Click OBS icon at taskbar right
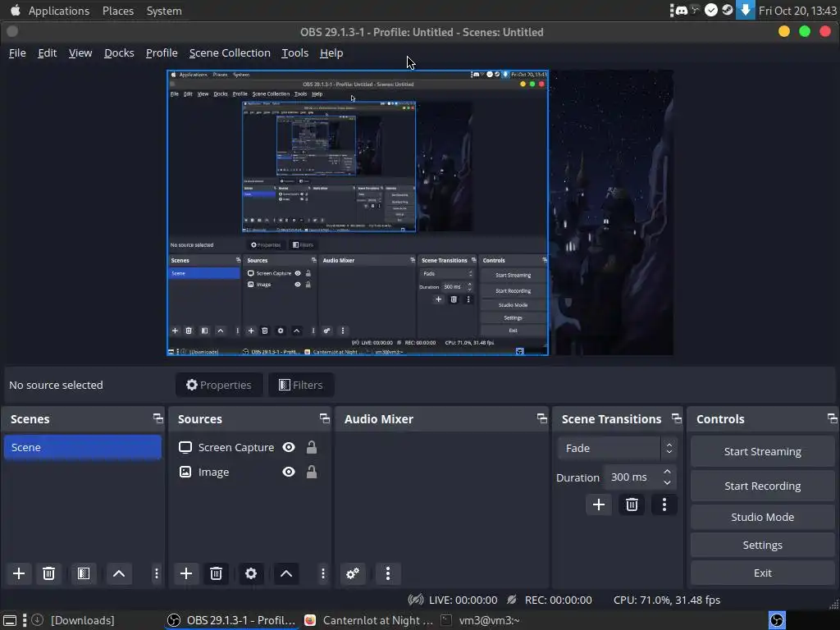840x630 pixels. 778,620
